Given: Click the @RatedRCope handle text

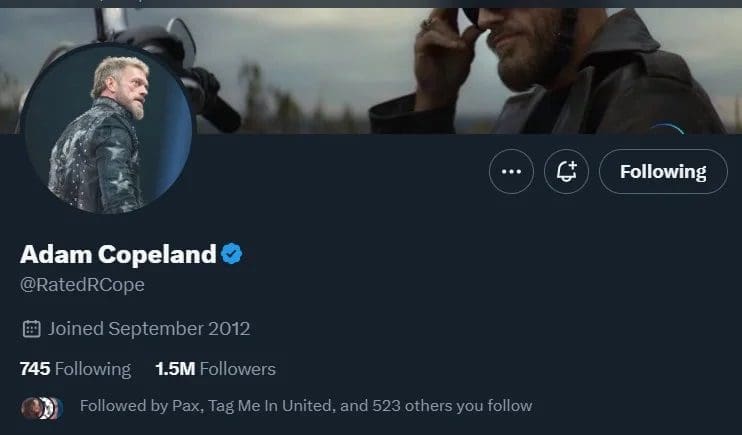Looking at the screenshot, I should click(83, 285).
